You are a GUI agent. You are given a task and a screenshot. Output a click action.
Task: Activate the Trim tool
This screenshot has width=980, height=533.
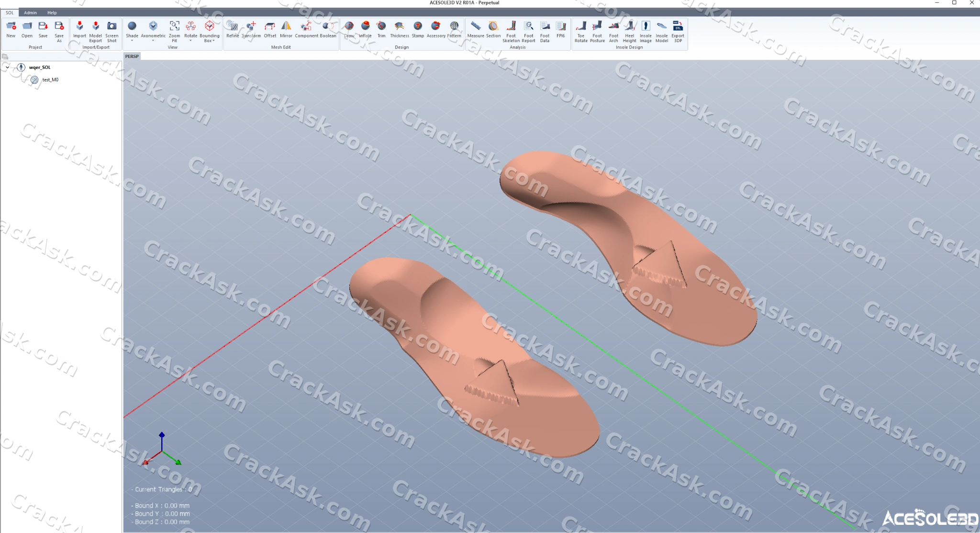click(381, 29)
